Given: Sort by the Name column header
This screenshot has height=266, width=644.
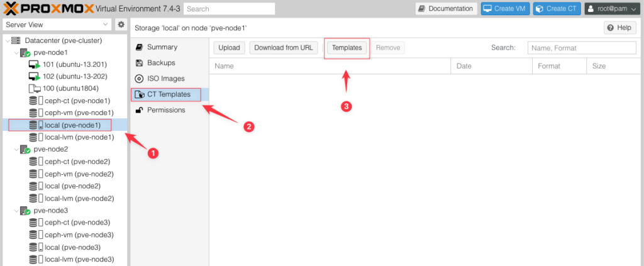Looking at the screenshot, I should tap(330, 66).
